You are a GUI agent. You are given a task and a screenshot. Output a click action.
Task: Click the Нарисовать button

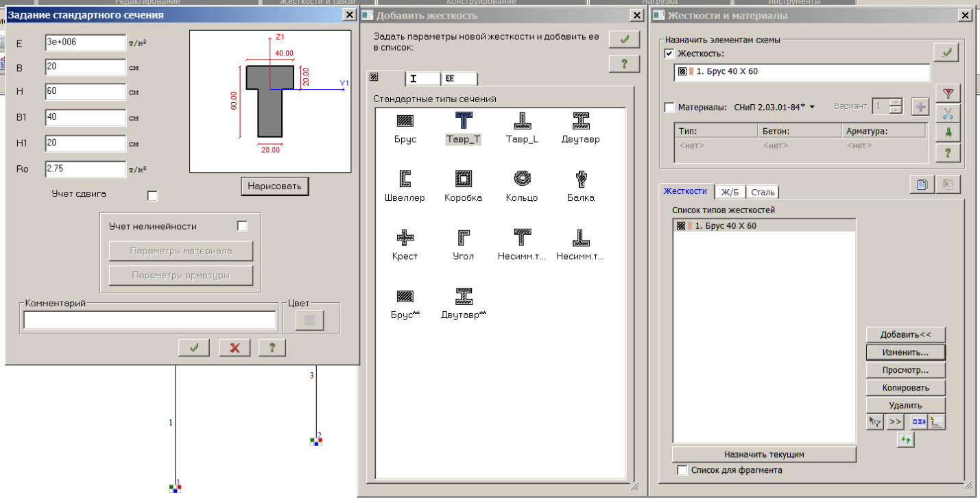coord(275,186)
